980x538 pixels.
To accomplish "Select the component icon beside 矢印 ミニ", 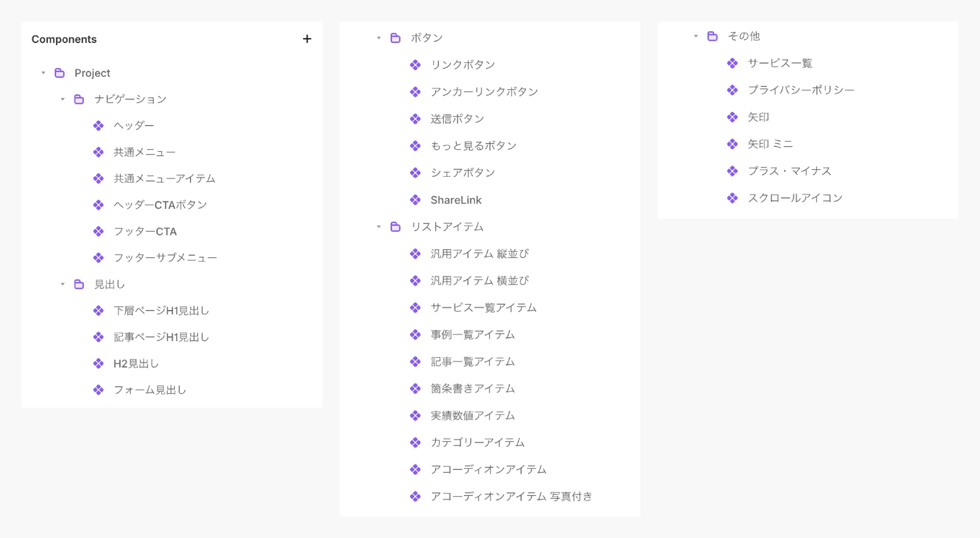I will pyautogui.click(x=732, y=144).
